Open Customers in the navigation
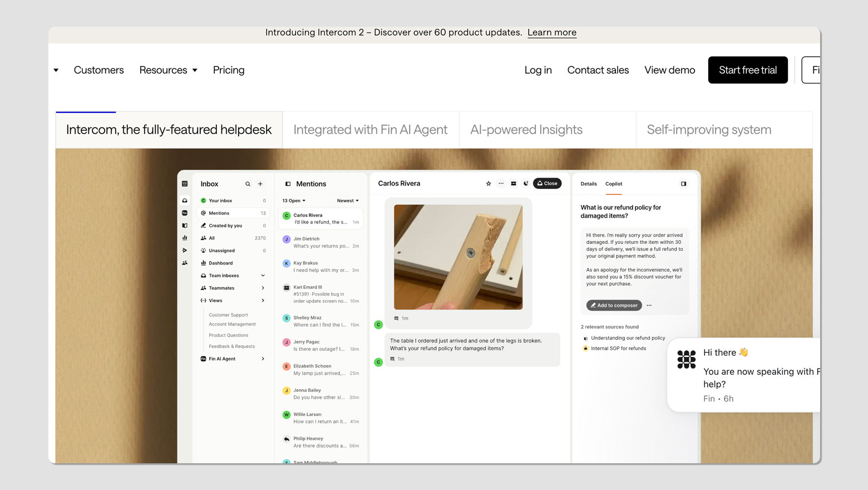The image size is (868, 490). [99, 70]
